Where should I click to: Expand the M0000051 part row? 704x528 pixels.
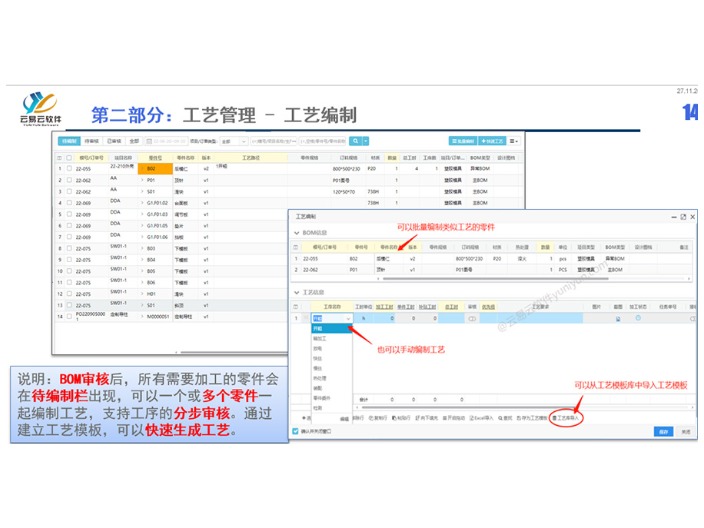pos(142,317)
